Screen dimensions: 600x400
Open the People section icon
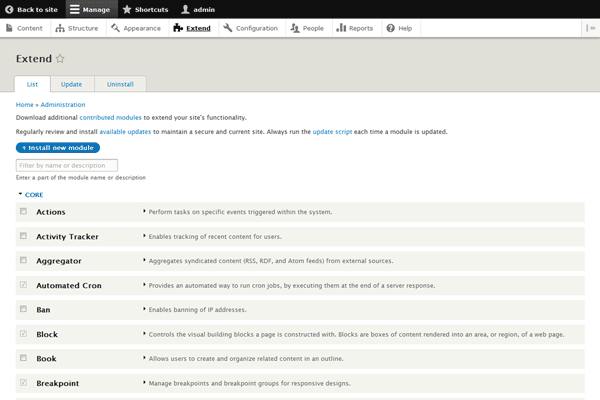[295, 28]
